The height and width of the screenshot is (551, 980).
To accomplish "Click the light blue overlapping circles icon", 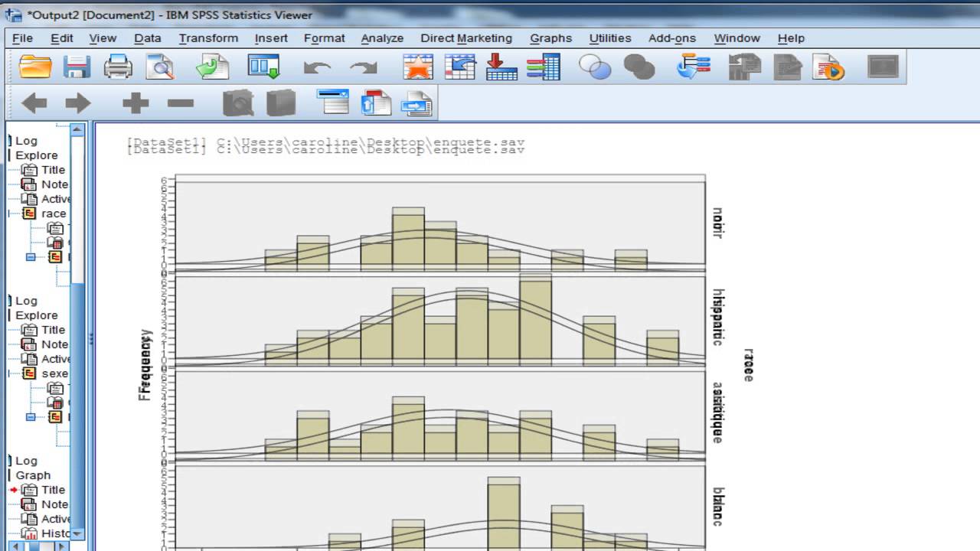I will coord(595,67).
